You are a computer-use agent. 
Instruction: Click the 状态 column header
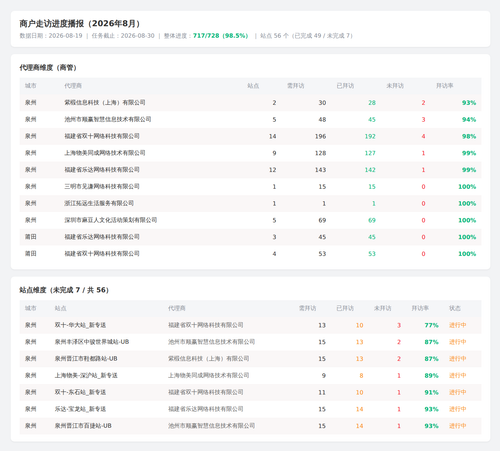tap(455, 308)
